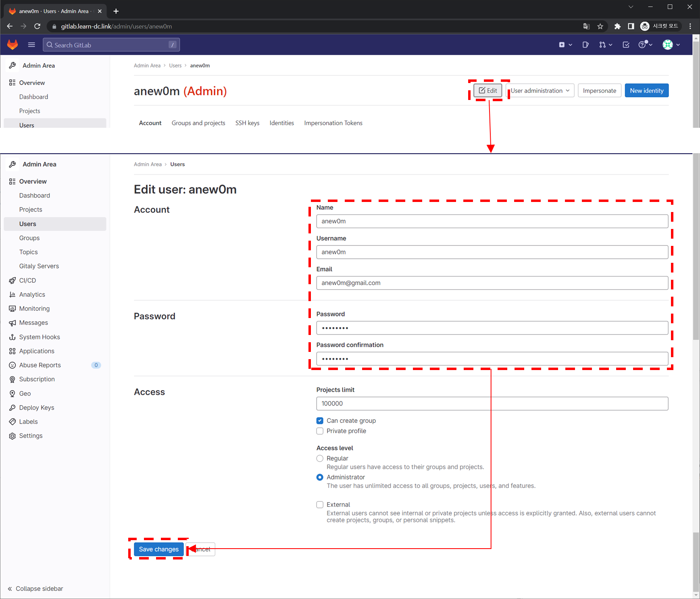
Task: Collapse the sidebar
Action: pyautogui.click(x=35, y=589)
